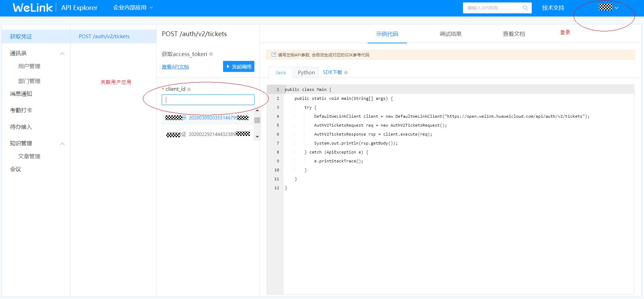
Task: Click code line 'public class Main {'
Action: point(308,89)
